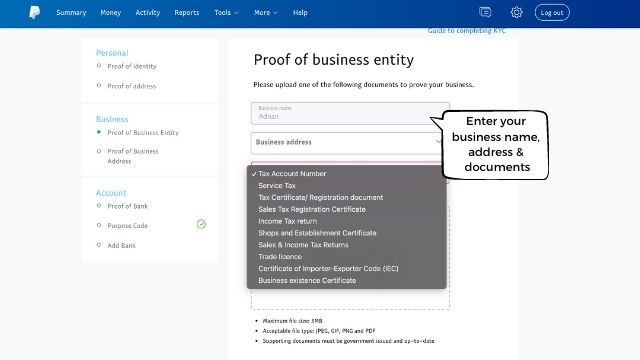
Task: Open the settings gear icon
Action: click(x=516, y=12)
